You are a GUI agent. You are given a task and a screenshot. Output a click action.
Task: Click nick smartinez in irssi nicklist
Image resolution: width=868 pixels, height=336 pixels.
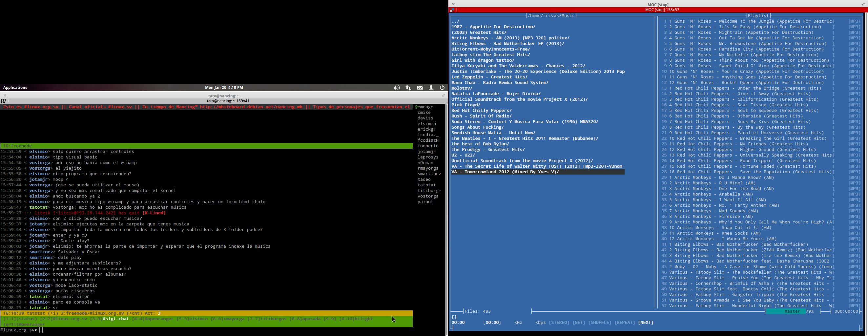429,174
